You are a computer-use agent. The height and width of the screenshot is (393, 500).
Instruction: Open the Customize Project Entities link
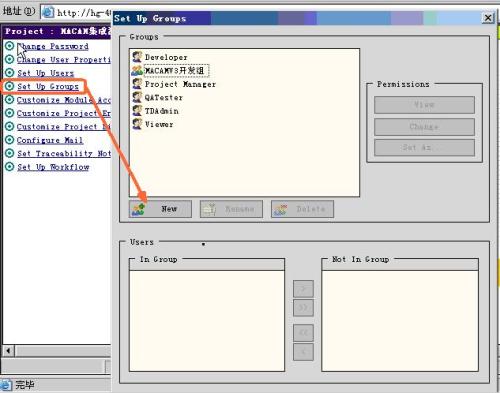click(64, 113)
